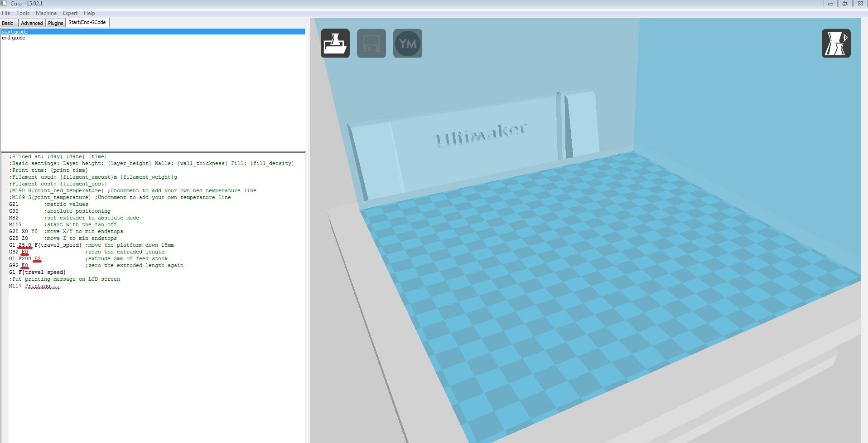Open the Help menu

point(89,13)
